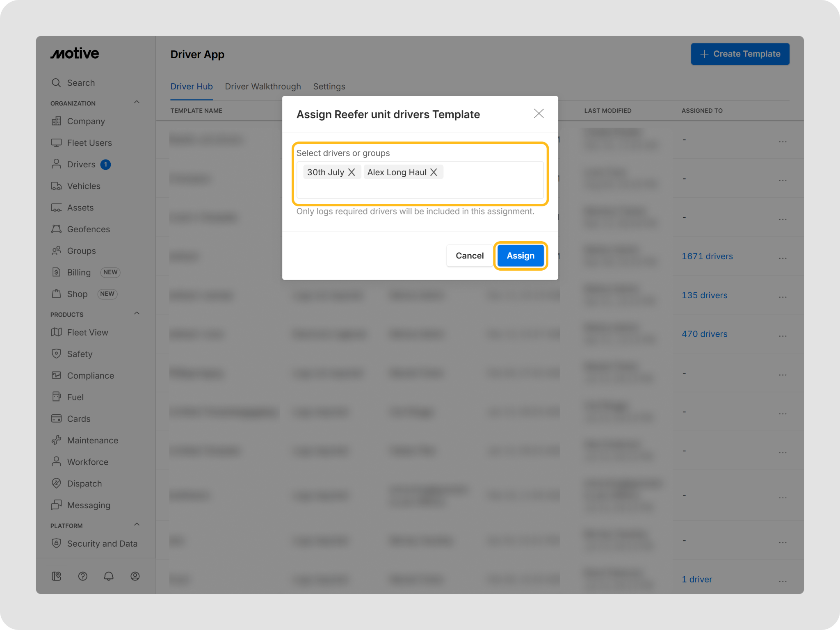Collapse the Platform section
The width and height of the screenshot is (840, 630).
pyautogui.click(x=137, y=525)
